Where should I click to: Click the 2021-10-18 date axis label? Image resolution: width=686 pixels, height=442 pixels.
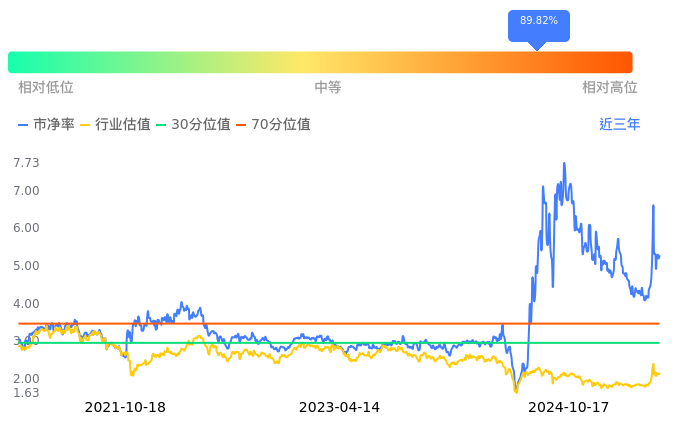[125, 408]
